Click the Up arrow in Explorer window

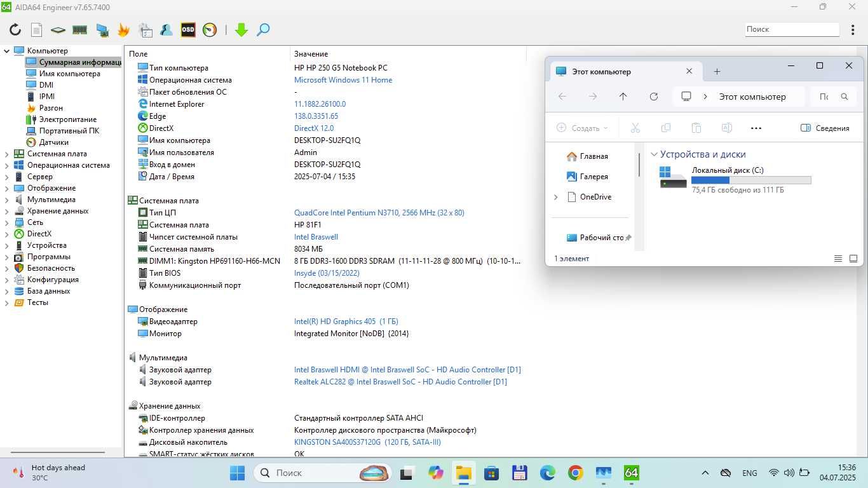coord(623,97)
